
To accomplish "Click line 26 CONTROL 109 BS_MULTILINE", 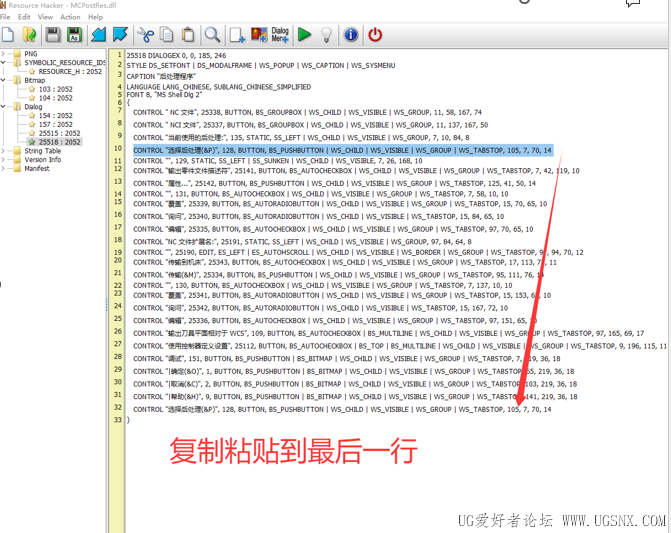I will [x=389, y=333].
